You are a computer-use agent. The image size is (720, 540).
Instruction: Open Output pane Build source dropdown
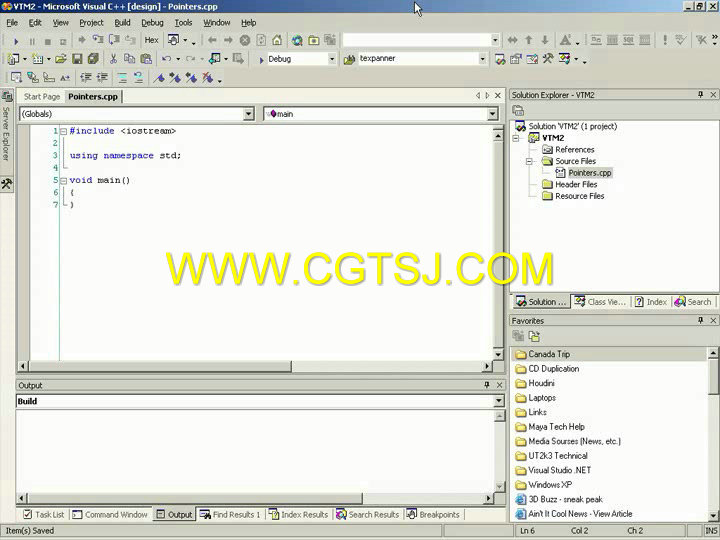coord(499,401)
